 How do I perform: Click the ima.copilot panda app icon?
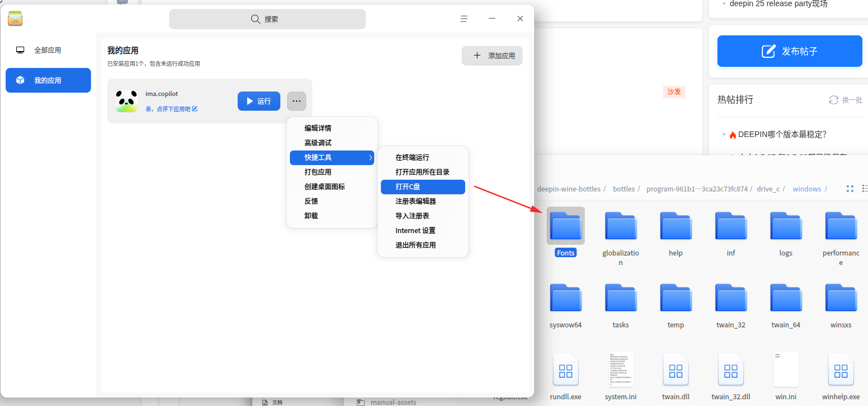tap(126, 101)
